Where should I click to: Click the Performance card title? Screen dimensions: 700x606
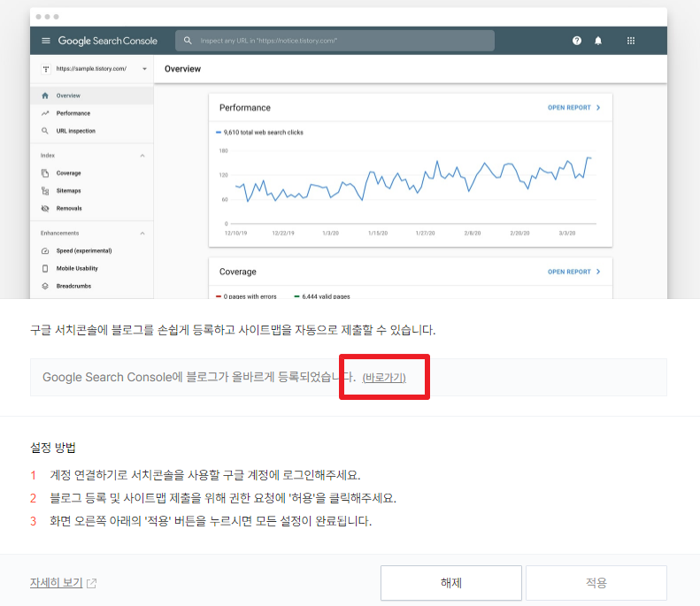[244, 108]
